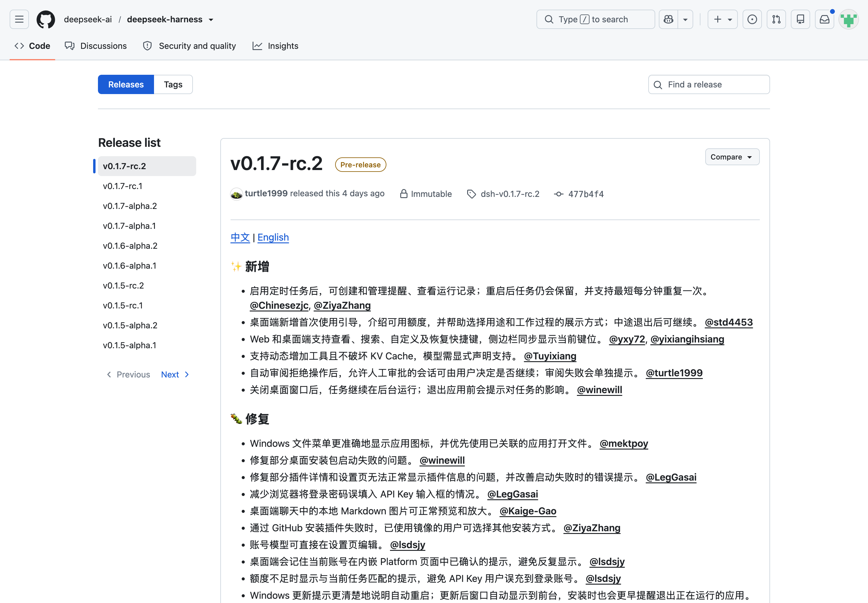Open the user avatar menu
868x603 pixels.
pyautogui.click(x=849, y=19)
